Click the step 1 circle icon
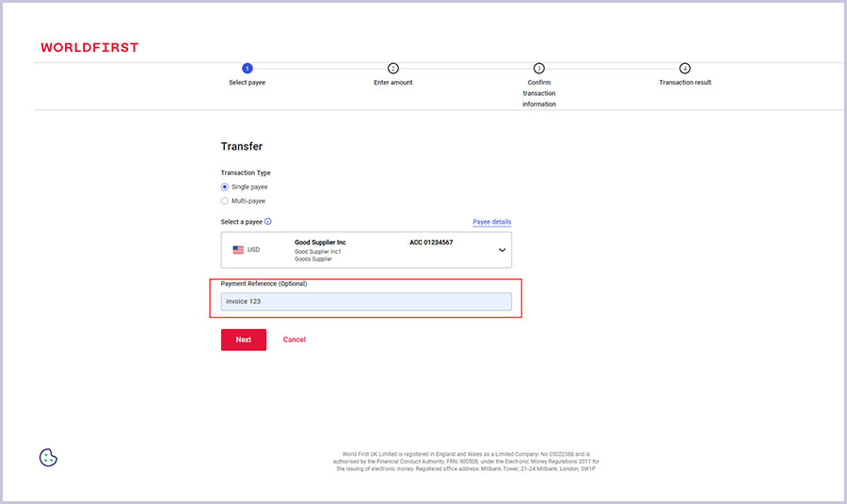 tap(248, 68)
